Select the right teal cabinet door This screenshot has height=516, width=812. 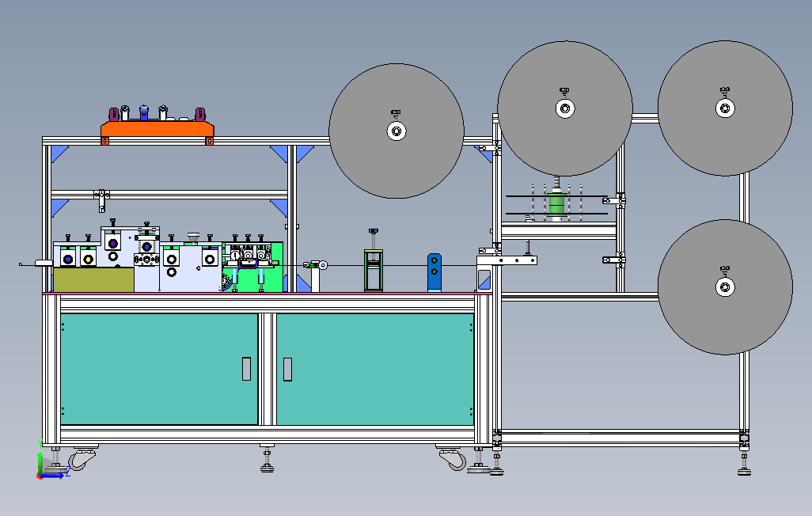[x=375, y=369]
